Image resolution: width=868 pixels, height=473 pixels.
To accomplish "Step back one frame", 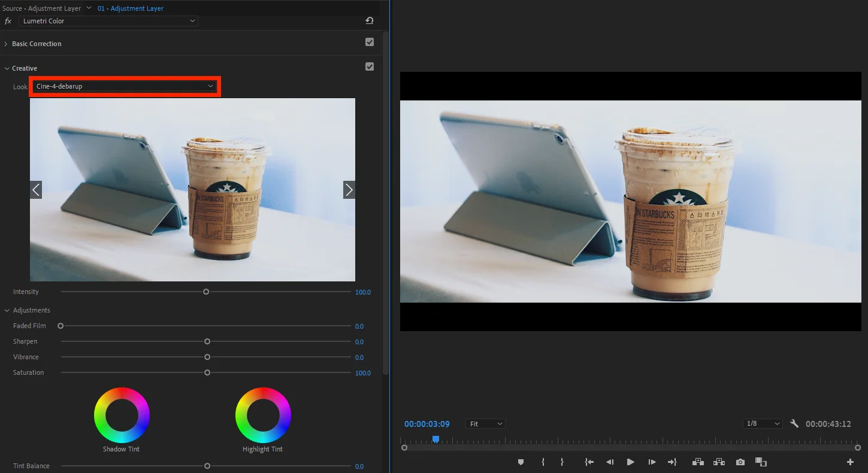I will click(610, 462).
